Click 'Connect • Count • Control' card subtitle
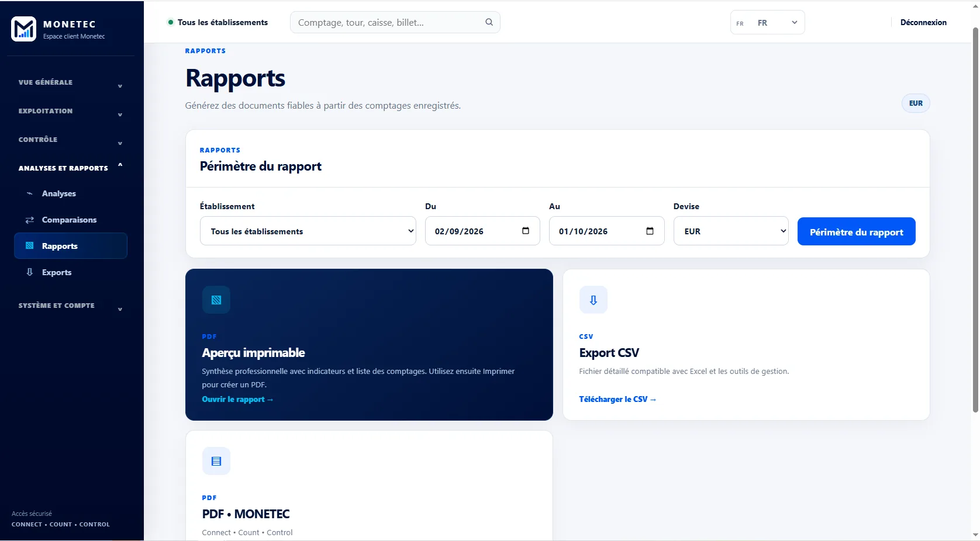980x541 pixels. pyautogui.click(x=247, y=532)
